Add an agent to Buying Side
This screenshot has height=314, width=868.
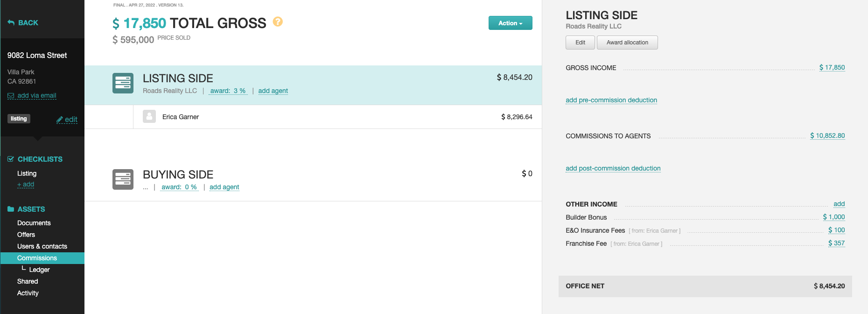pos(224,187)
